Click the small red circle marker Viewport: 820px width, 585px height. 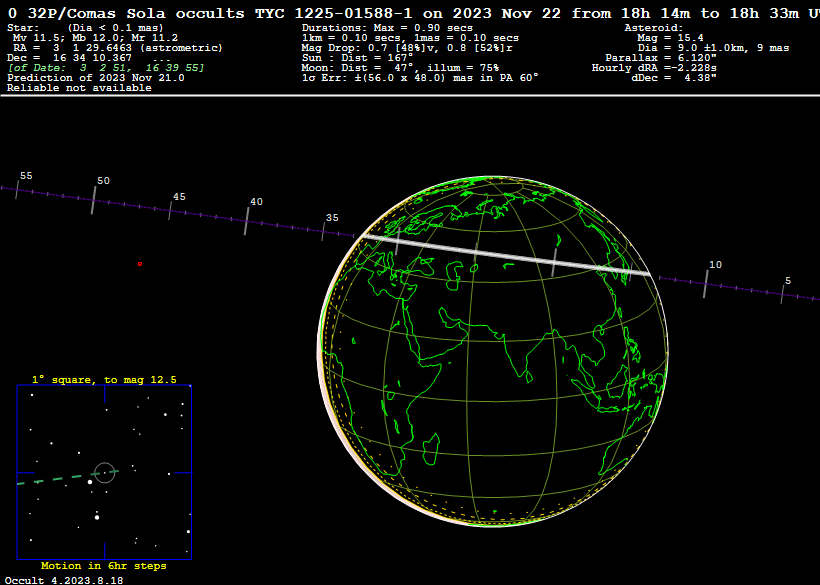(140, 264)
